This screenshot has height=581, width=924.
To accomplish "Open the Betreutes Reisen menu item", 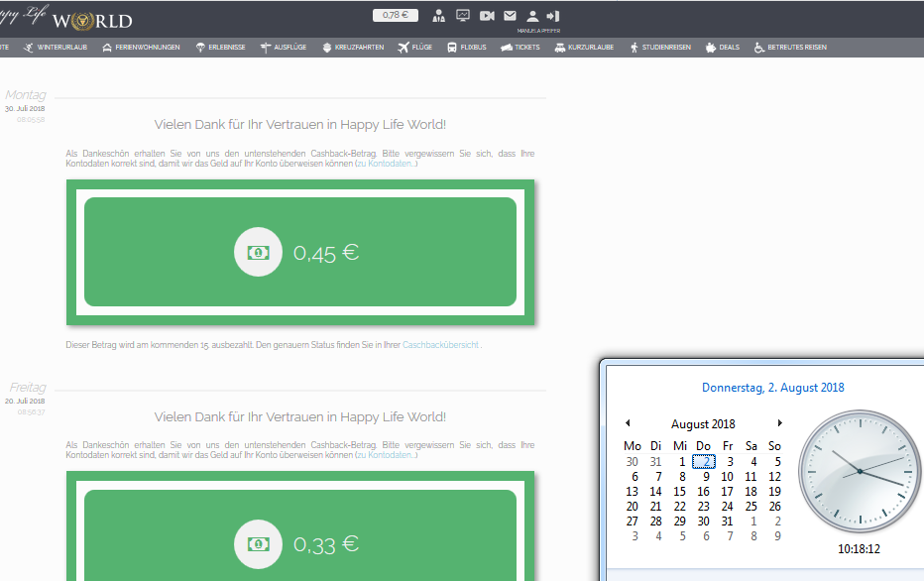I will [x=790, y=48].
